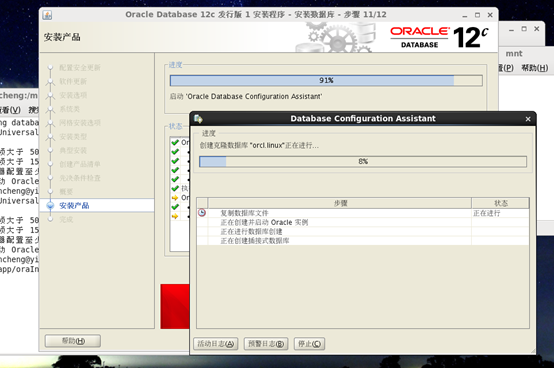554x368 pixels.
Task: Select the 先决条件检查 step
Action: click(x=80, y=178)
